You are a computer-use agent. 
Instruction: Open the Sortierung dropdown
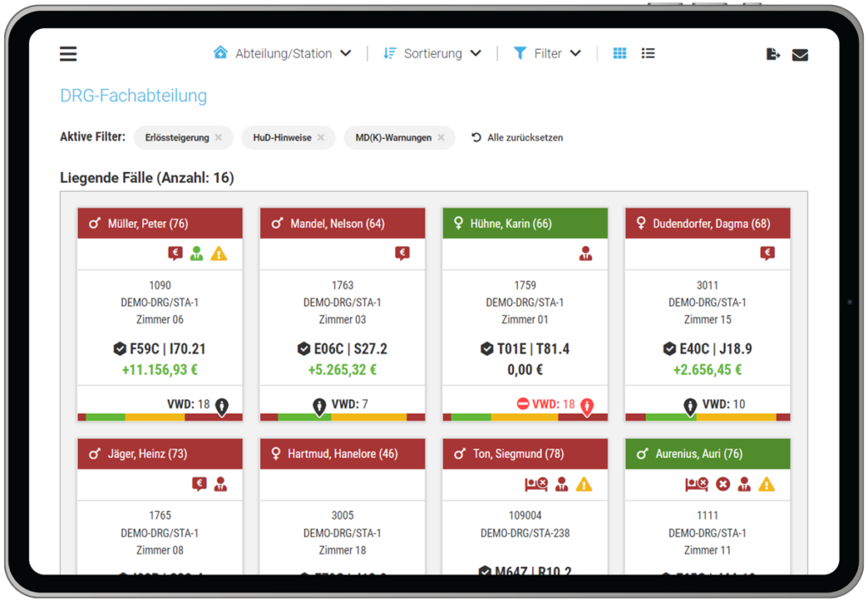pyautogui.click(x=432, y=53)
